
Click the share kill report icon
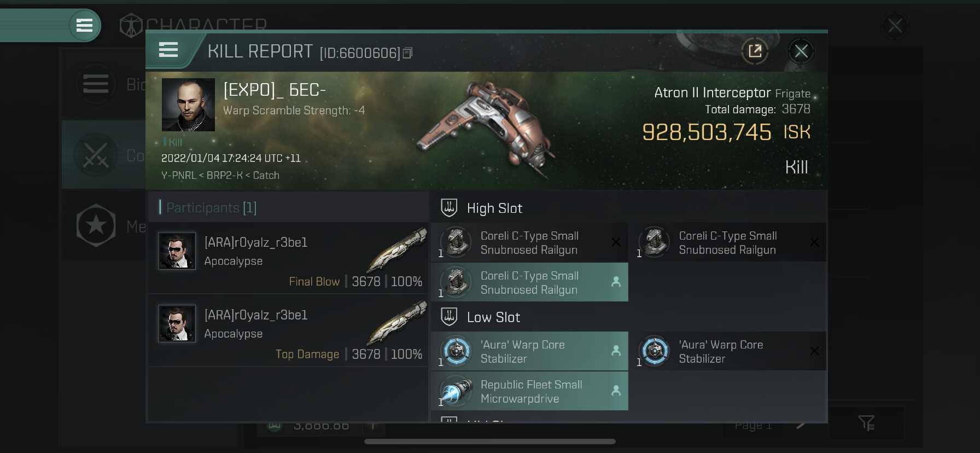click(755, 51)
